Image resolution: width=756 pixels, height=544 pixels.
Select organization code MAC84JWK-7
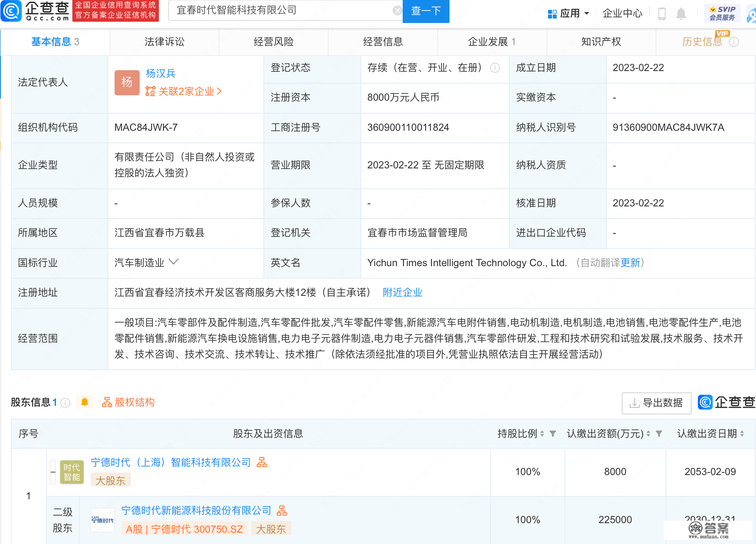point(146,127)
